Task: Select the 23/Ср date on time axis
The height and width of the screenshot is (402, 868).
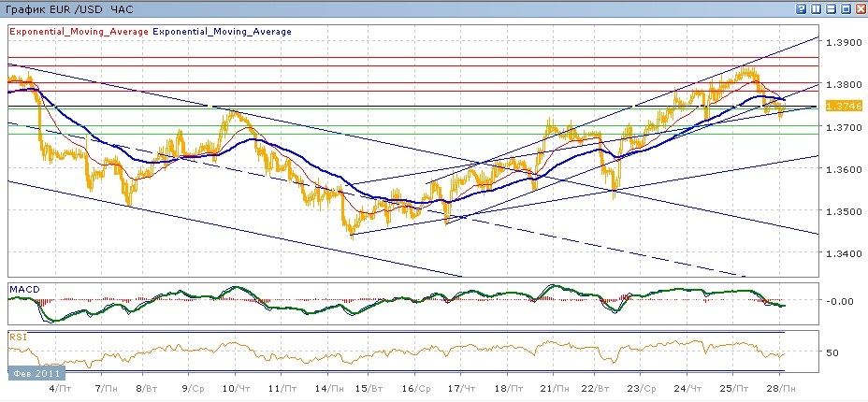Action: pos(644,389)
